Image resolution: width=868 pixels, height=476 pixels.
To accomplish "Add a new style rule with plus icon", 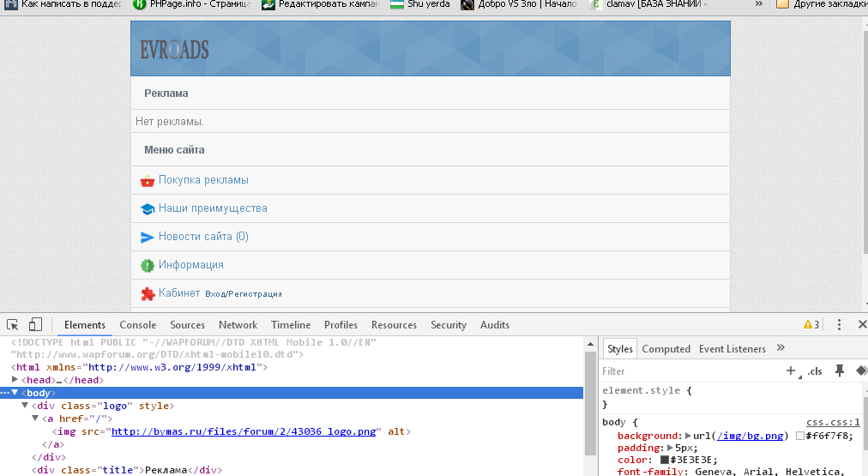I will (791, 371).
